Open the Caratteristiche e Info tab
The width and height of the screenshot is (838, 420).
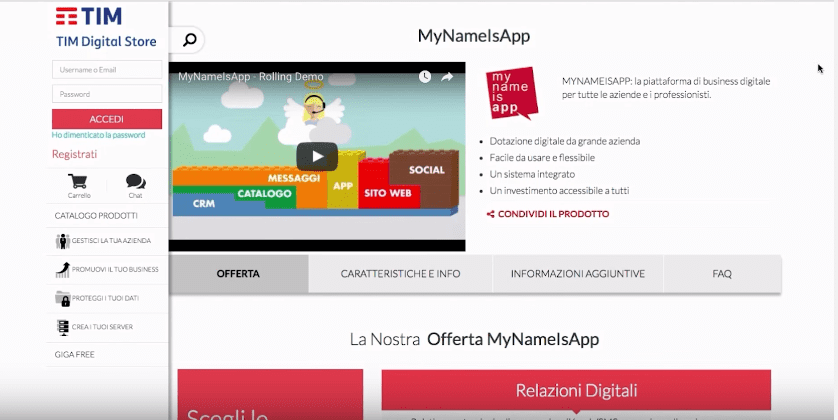tap(400, 273)
